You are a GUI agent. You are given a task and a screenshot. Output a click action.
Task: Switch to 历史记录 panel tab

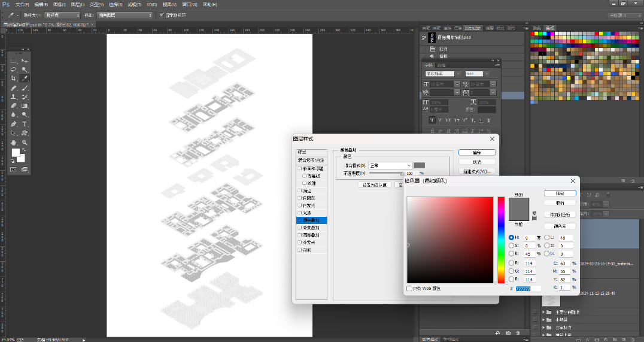pyautogui.click(x=473, y=28)
